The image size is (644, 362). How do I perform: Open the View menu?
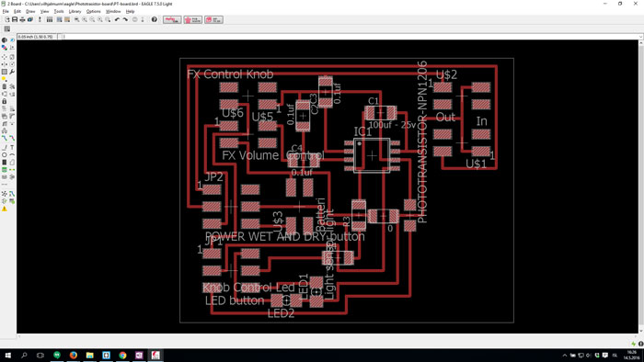pyautogui.click(x=44, y=11)
